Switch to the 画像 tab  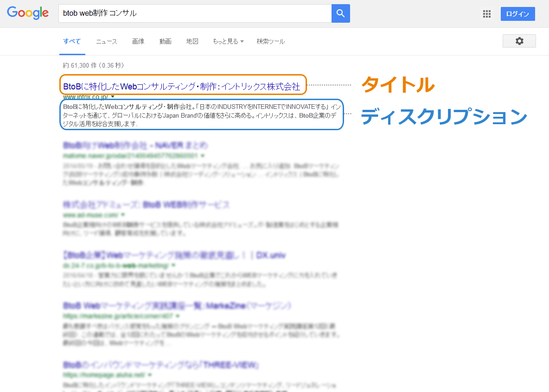[138, 41]
